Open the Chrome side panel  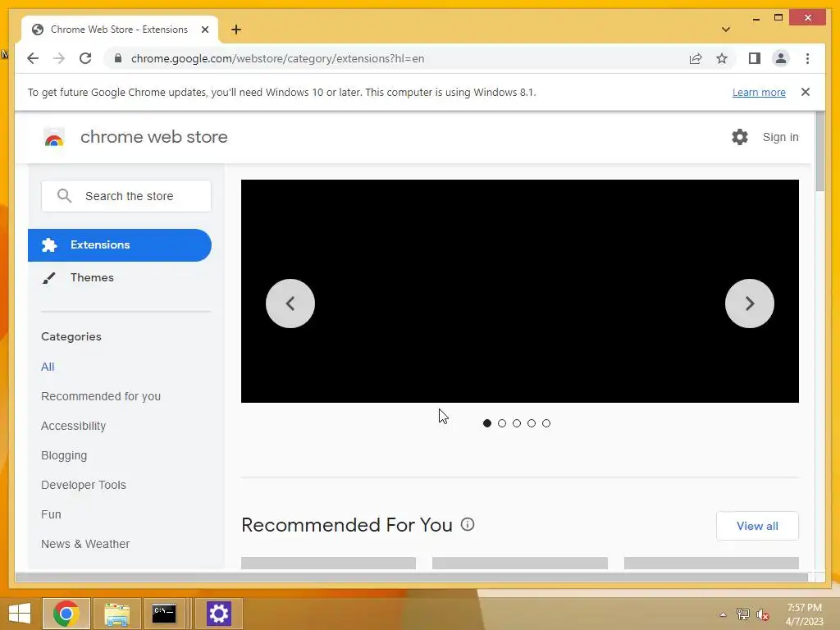tap(755, 58)
